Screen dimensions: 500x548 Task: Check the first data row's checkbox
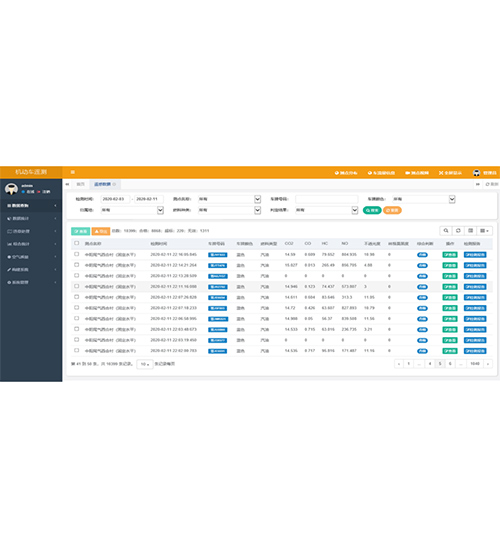click(x=77, y=254)
